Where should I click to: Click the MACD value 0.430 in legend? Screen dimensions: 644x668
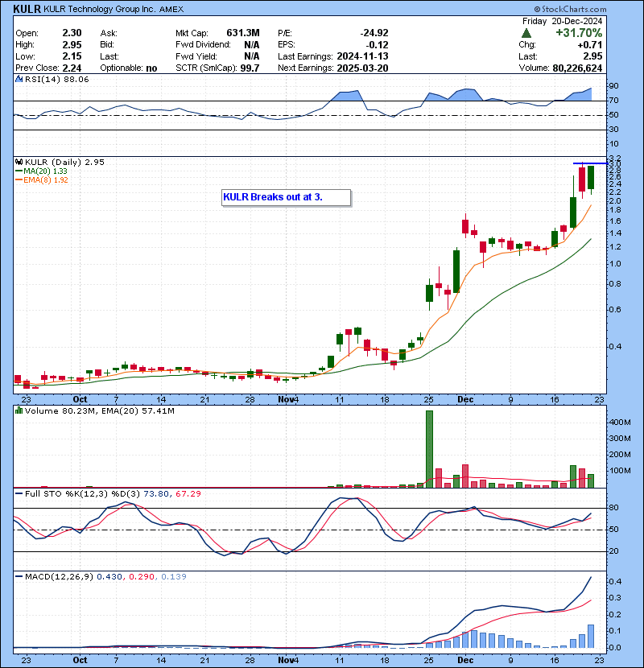[109, 576]
